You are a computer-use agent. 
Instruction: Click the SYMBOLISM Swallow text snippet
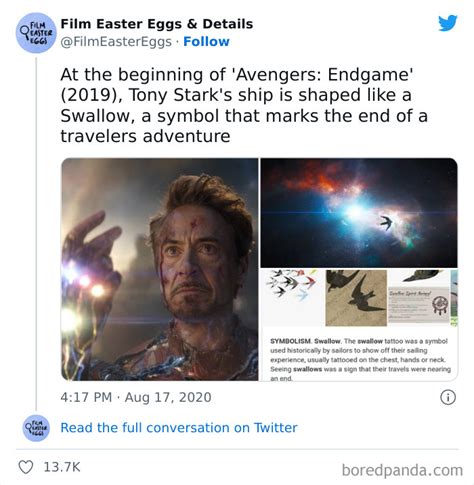pos(360,360)
